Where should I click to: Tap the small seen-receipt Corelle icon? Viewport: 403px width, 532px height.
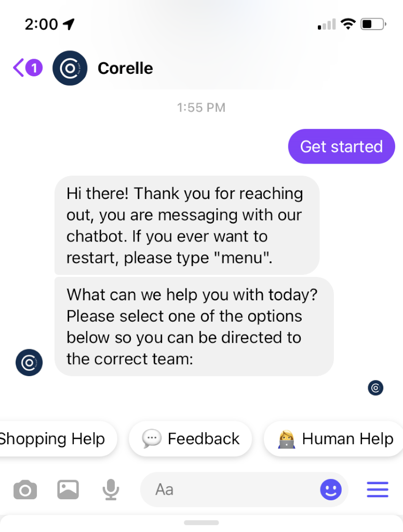tap(375, 388)
